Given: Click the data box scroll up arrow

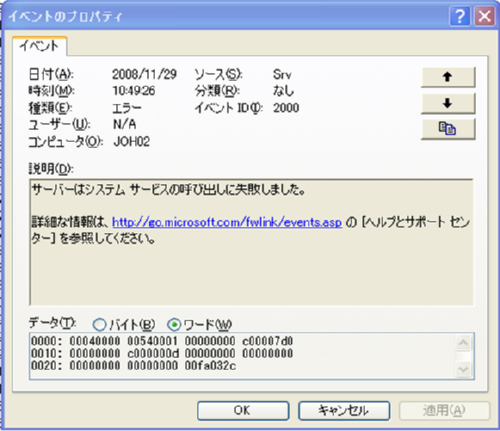Looking at the screenshot, I should pyautogui.click(x=464, y=343).
